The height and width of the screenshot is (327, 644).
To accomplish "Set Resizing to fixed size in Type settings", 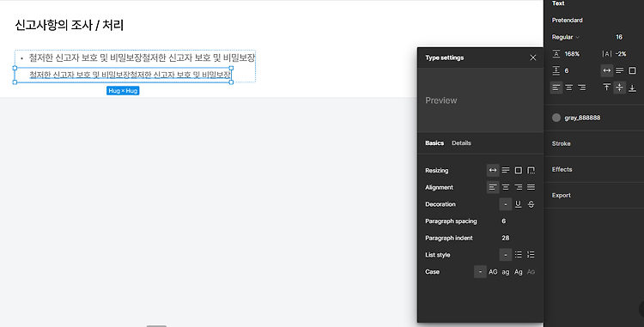I will pos(519,170).
